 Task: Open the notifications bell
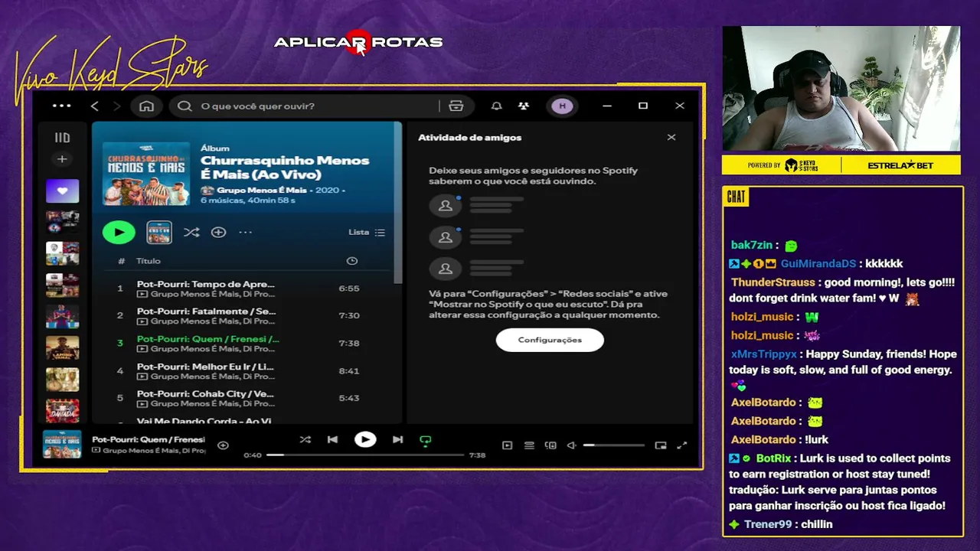coord(496,106)
